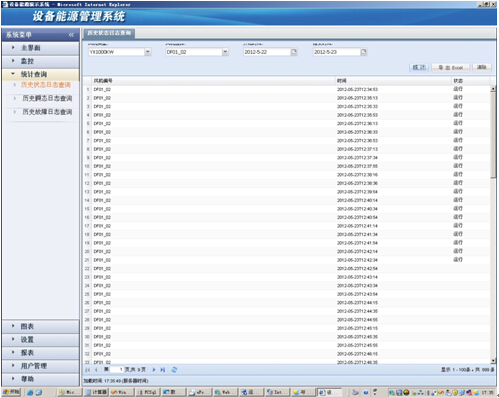Select the 历史状态日志查询 tab
This screenshot has width=499, height=398.
(x=109, y=33)
